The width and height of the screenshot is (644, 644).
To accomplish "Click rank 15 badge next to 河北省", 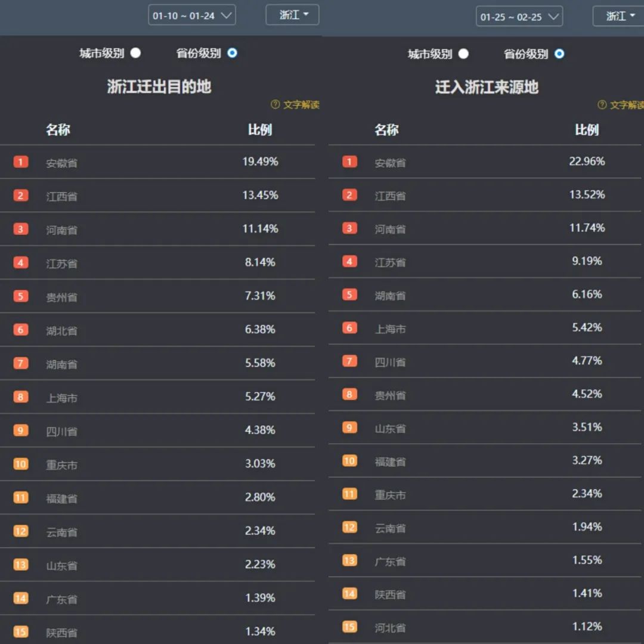I will coord(349,626).
